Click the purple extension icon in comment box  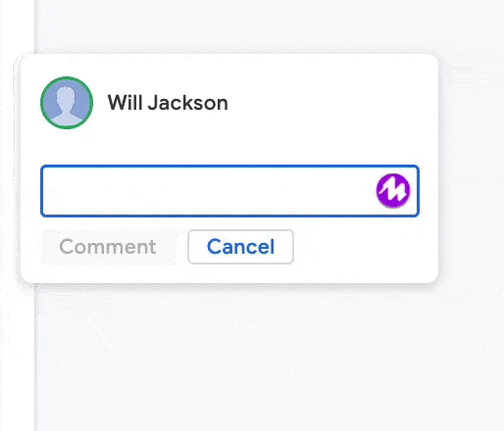[393, 191]
